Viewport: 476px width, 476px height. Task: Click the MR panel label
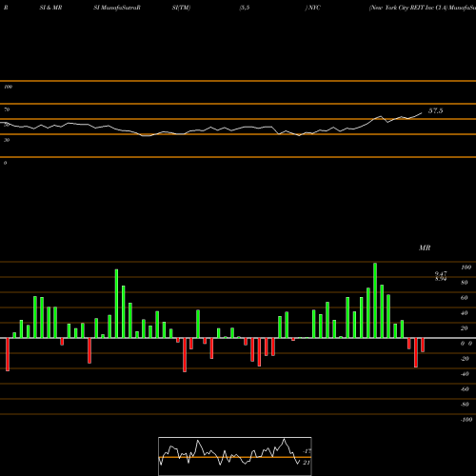tap(425, 248)
